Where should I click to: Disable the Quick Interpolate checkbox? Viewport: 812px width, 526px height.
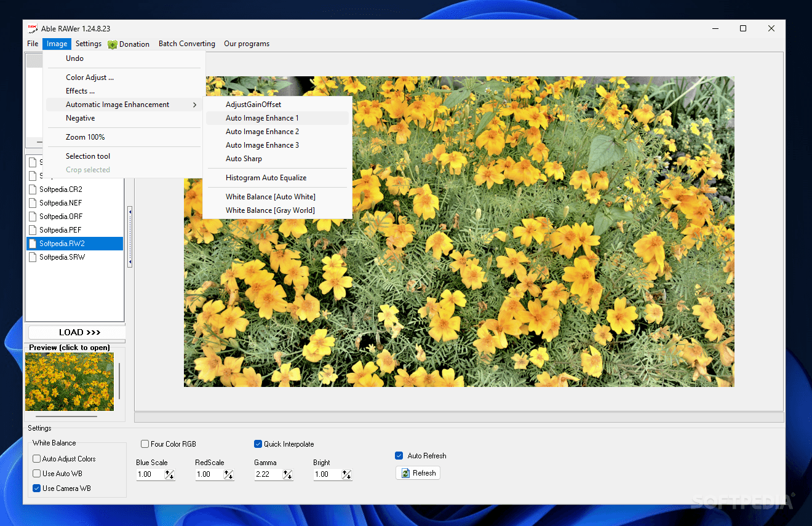258,444
